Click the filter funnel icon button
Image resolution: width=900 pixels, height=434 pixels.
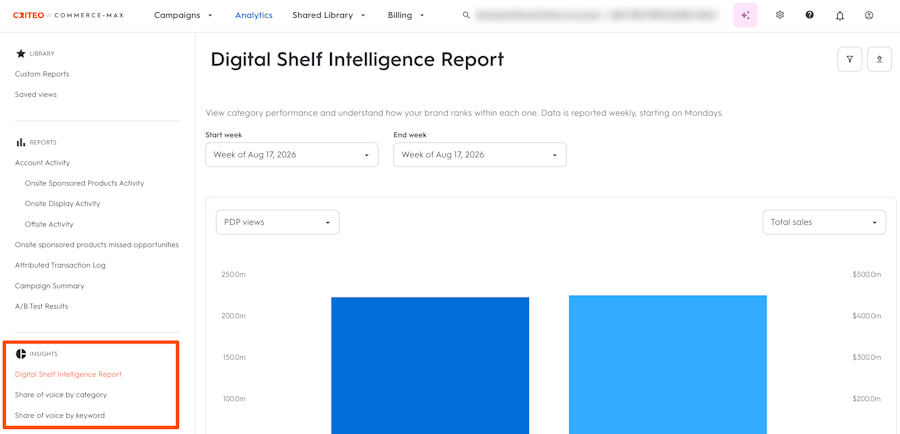coord(850,59)
